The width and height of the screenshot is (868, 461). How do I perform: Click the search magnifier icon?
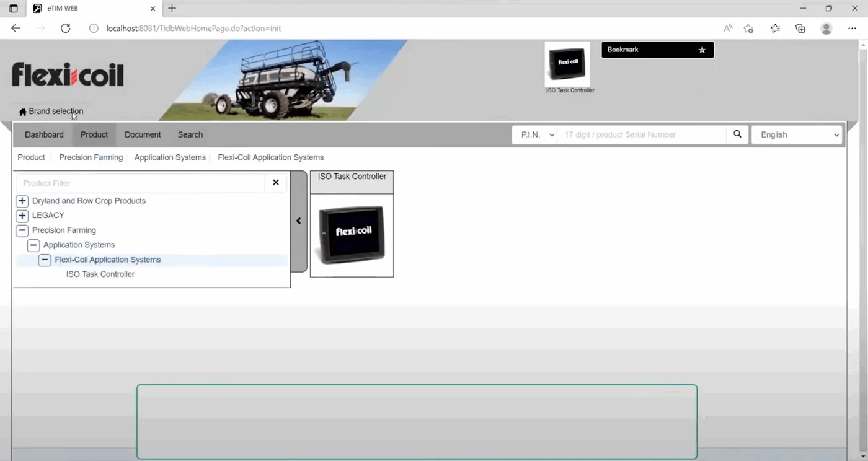coord(737,134)
